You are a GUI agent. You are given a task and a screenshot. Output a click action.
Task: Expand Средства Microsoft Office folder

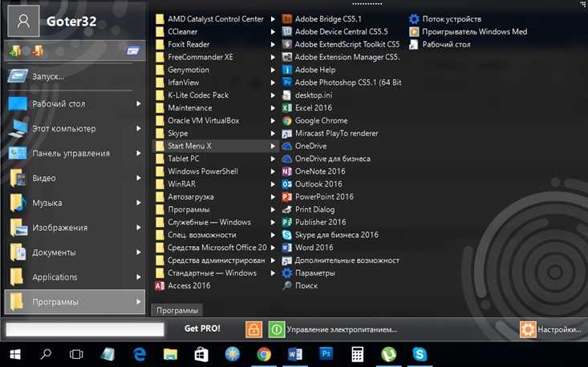click(216, 248)
